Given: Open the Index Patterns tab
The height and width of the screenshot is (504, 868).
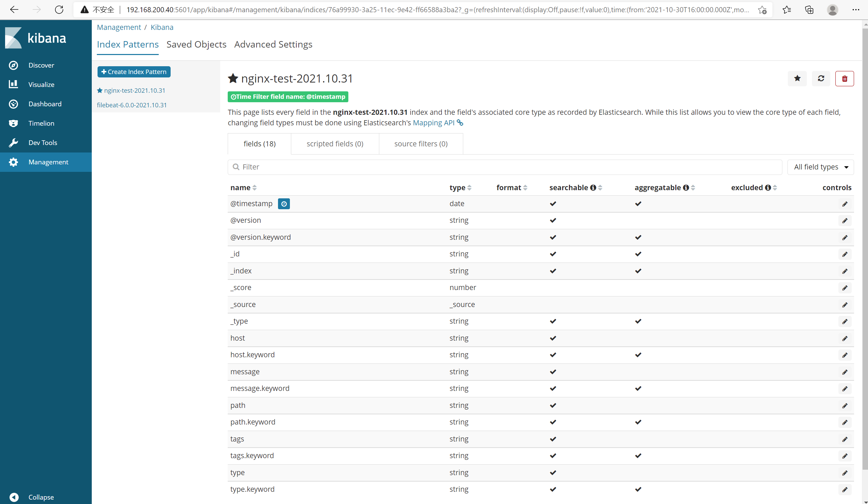Looking at the screenshot, I should click(x=127, y=44).
